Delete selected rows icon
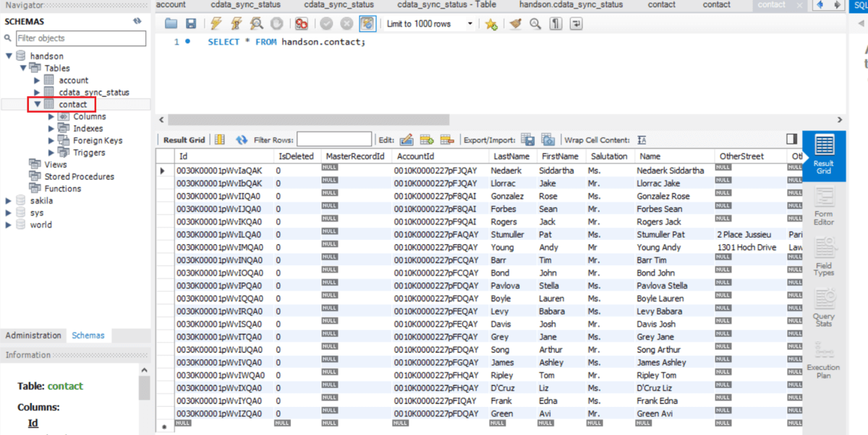Screen dimensions: 868x435 coord(447,139)
